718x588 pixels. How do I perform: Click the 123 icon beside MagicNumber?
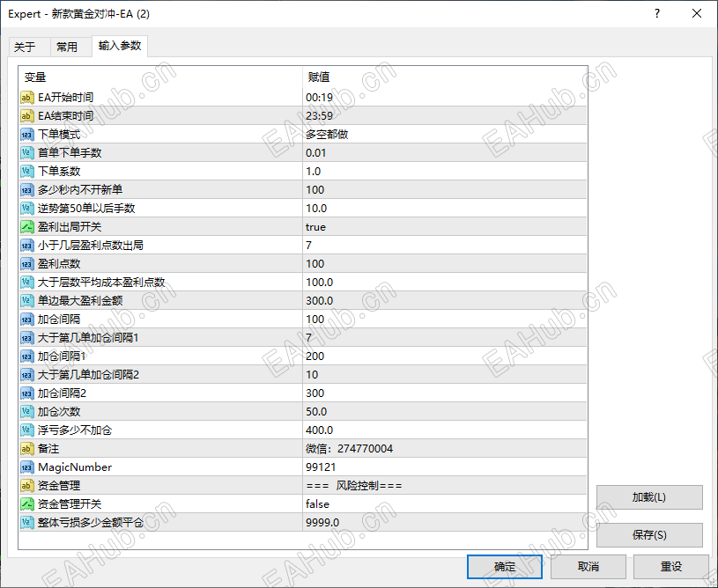coord(26,467)
